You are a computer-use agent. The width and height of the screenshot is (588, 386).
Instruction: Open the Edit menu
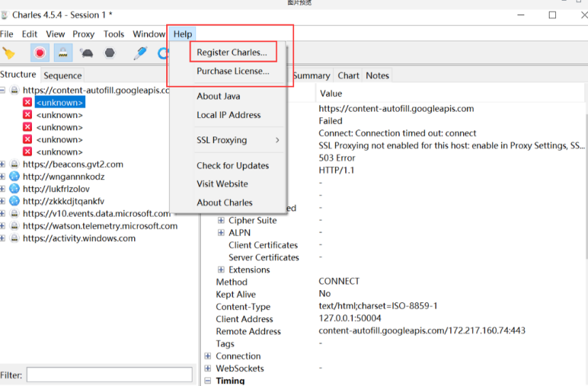coord(29,34)
